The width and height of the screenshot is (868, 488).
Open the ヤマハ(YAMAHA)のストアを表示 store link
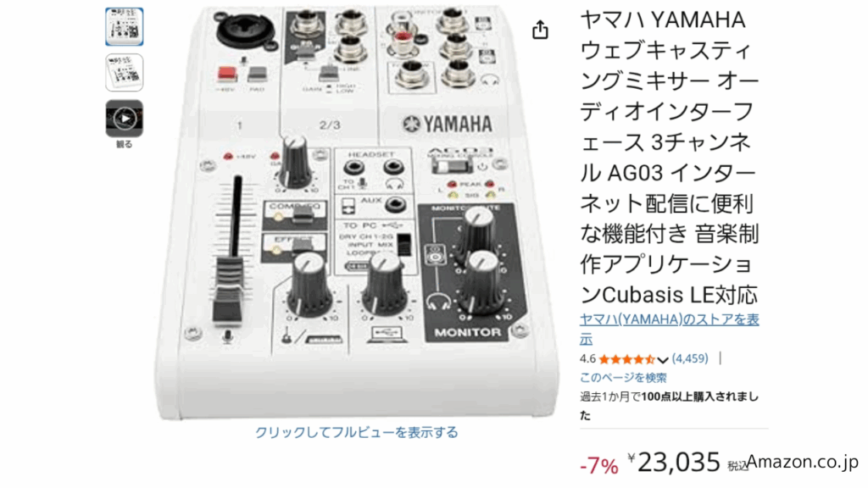click(670, 329)
